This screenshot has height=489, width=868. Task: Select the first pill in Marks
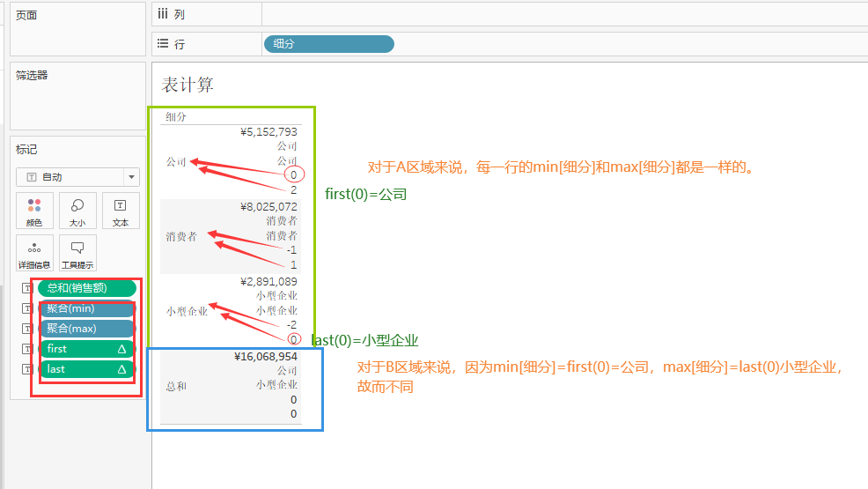tap(87, 349)
